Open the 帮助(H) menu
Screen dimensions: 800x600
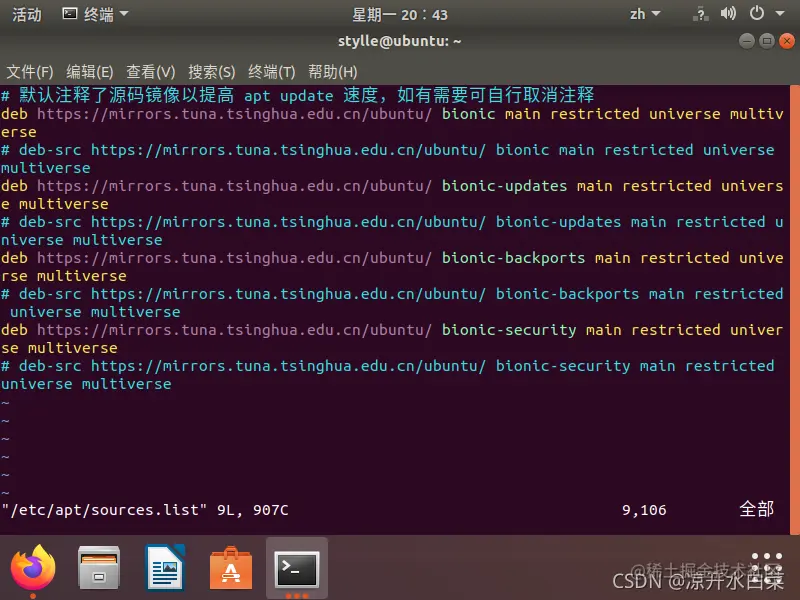pos(333,72)
